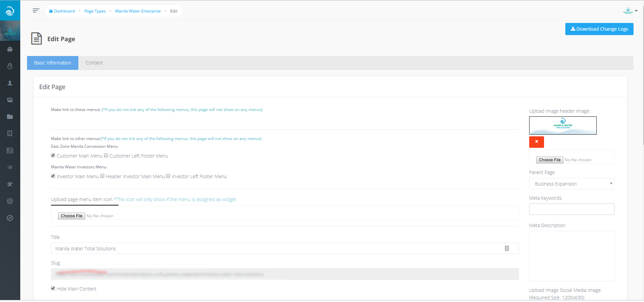Screen dimensions: 644x302
Task: Click the Title input field
Action: point(285,248)
